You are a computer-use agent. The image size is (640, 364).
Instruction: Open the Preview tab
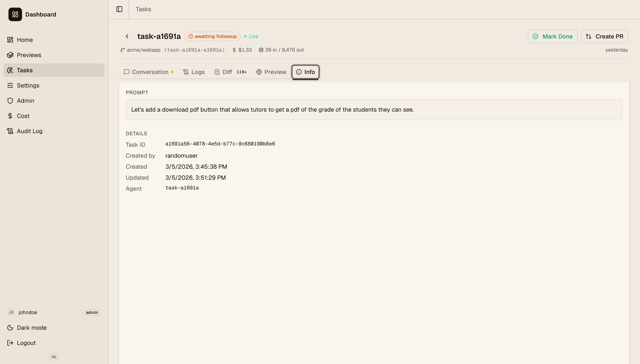[x=272, y=72]
